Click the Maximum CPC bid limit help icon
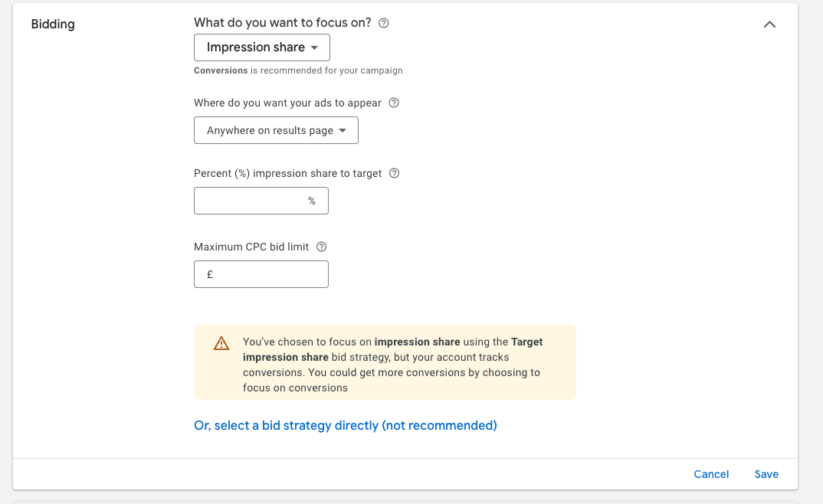Image resolution: width=823 pixels, height=504 pixels. tap(322, 247)
